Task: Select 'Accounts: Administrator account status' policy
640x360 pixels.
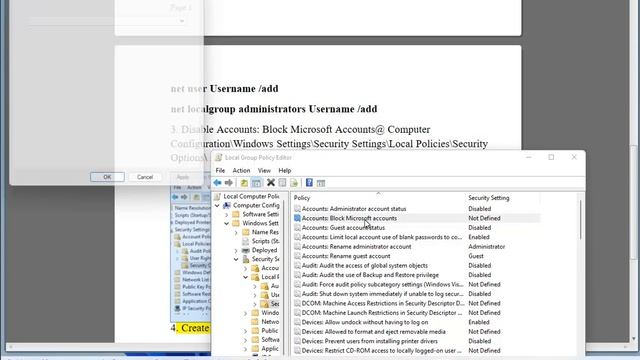Action: pyautogui.click(x=354, y=209)
